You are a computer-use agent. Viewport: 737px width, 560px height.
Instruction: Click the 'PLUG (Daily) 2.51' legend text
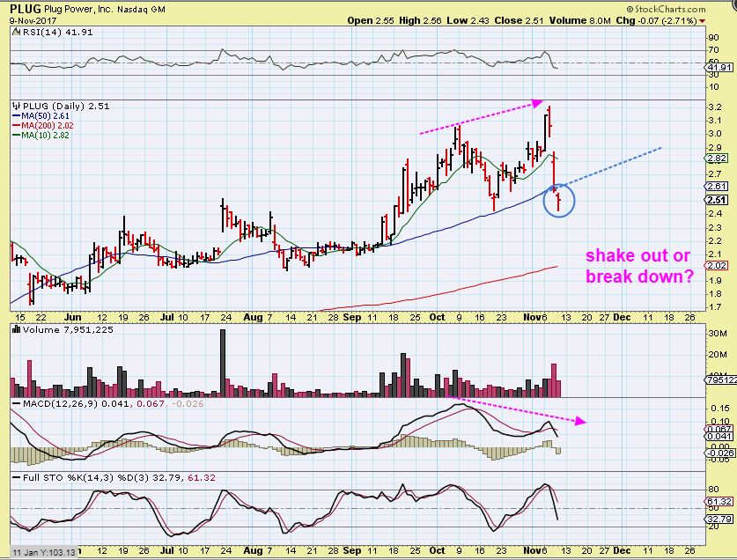(x=66, y=106)
